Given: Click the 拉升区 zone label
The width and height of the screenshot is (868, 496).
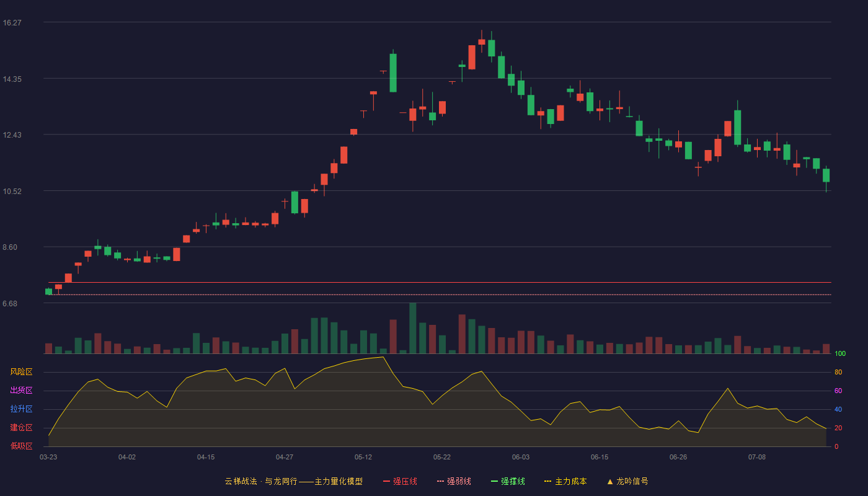Looking at the screenshot, I should click(x=21, y=409).
